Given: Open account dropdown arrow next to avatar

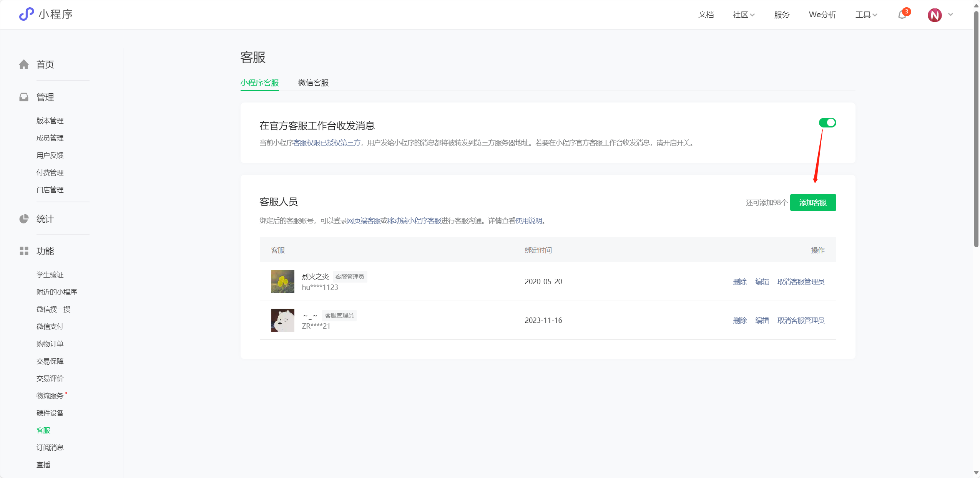Looking at the screenshot, I should pyautogui.click(x=950, y=15).
